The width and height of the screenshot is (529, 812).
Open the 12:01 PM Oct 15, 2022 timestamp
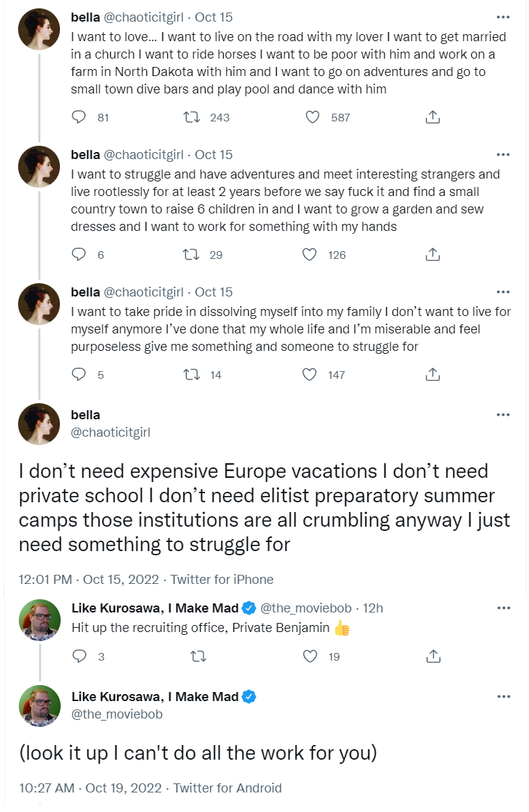pyautogui.click(x=91, y=579)
